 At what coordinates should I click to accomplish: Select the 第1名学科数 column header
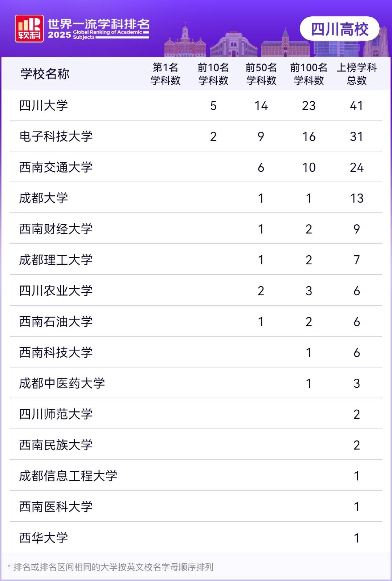point(166,74)
